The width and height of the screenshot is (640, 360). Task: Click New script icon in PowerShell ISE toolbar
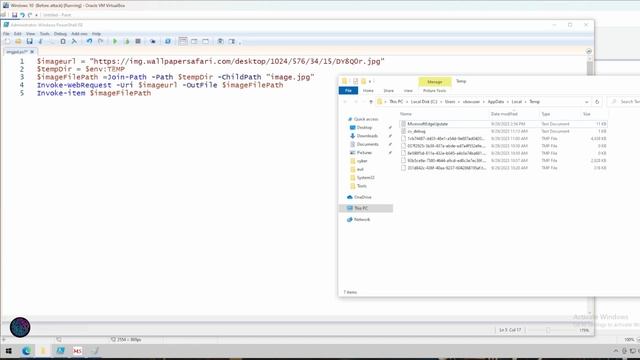click(7, 42)
